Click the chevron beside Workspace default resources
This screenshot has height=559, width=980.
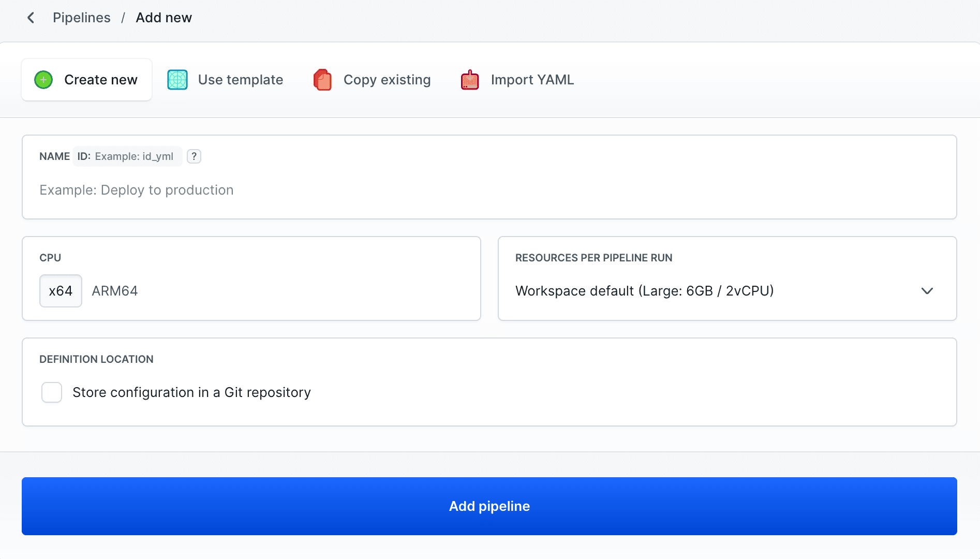pos(927,291)
